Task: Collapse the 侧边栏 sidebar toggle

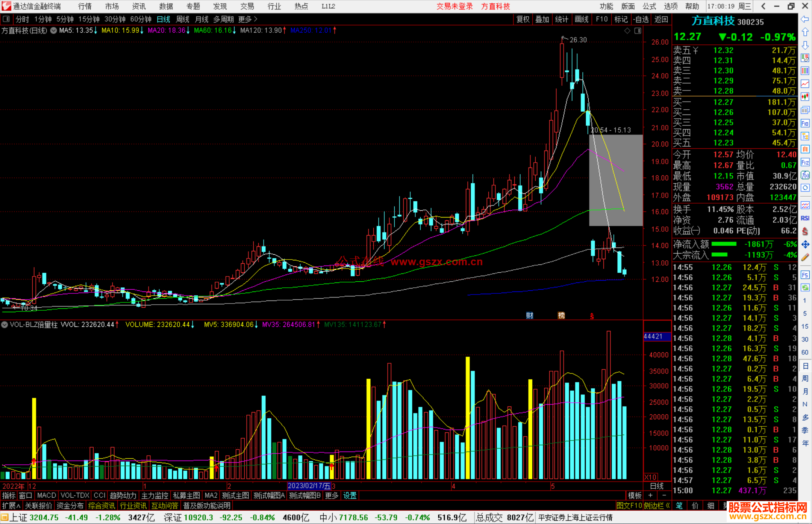Action: point(657,506)
